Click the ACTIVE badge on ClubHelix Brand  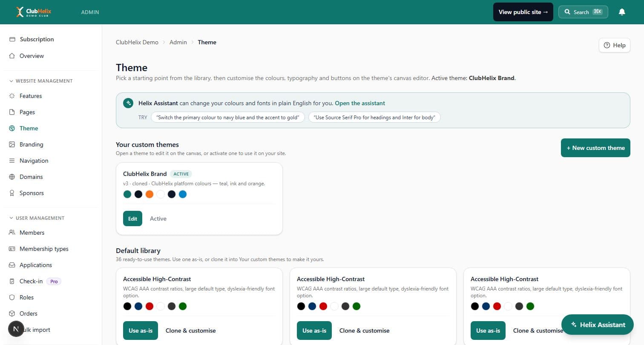pyautogui.click(x=181, y=174)
